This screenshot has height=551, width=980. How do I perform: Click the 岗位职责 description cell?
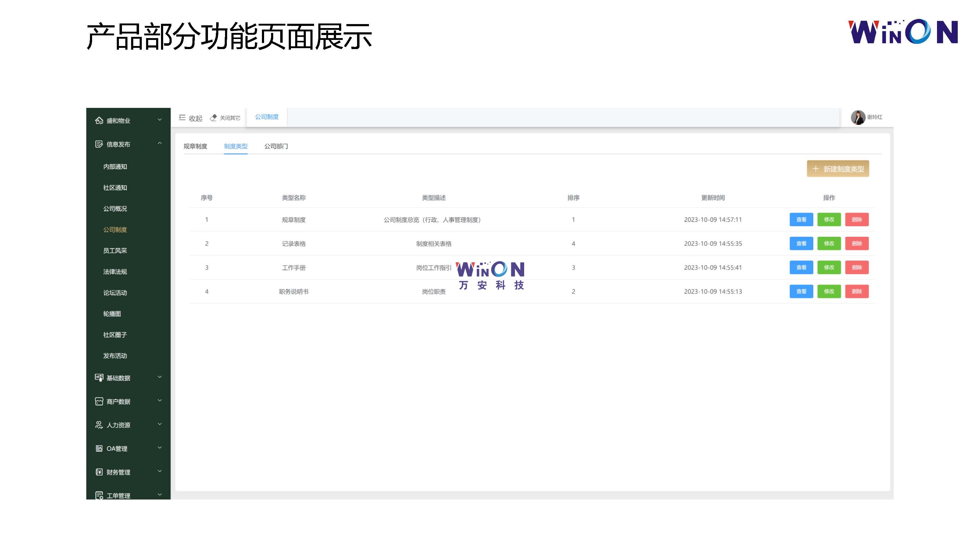[x=433, y=292]
